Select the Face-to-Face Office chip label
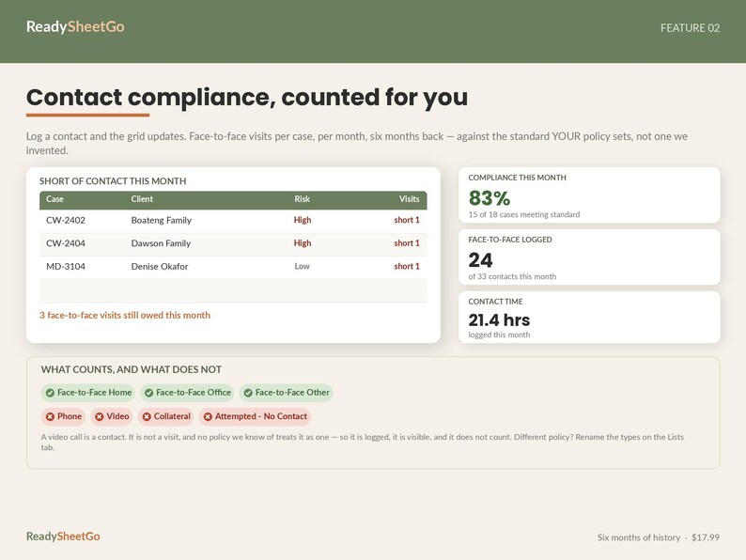 [x=194, y=393]
